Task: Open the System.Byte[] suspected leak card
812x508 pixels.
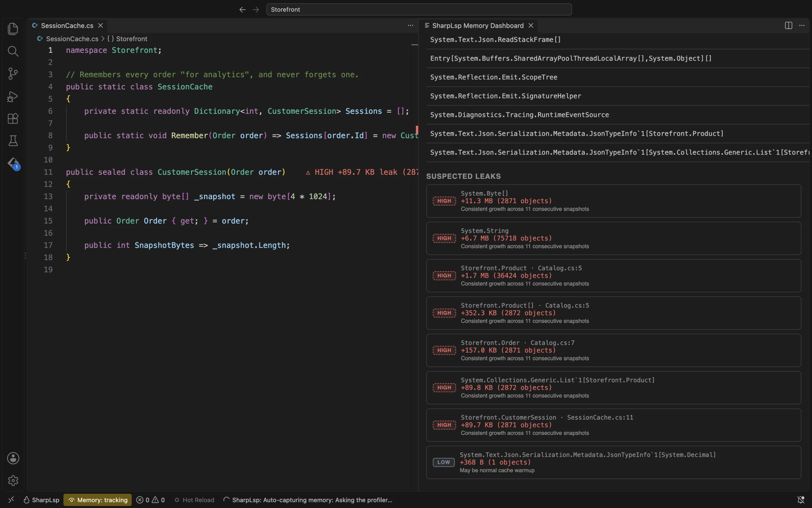Action: coord(613,201)
